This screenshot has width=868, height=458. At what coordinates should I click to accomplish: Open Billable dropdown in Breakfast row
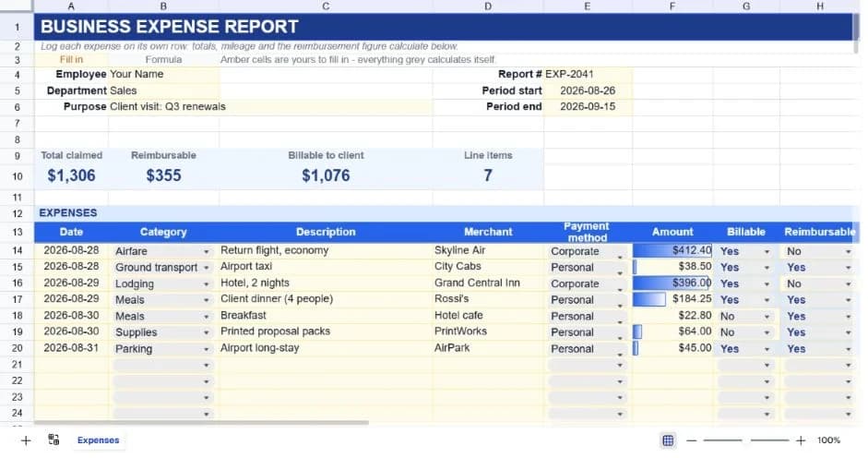point(767,316)
